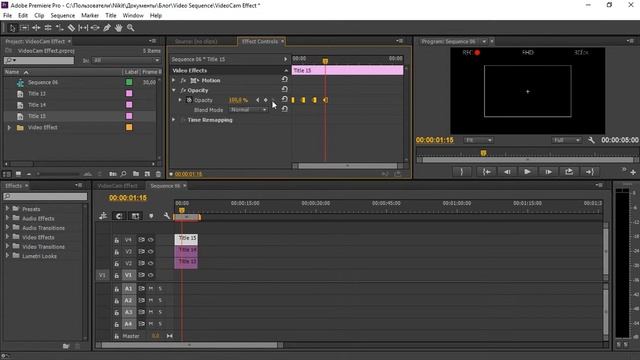
Task: Open the Fit zoom level dropdown
Action: pos(478,140)
